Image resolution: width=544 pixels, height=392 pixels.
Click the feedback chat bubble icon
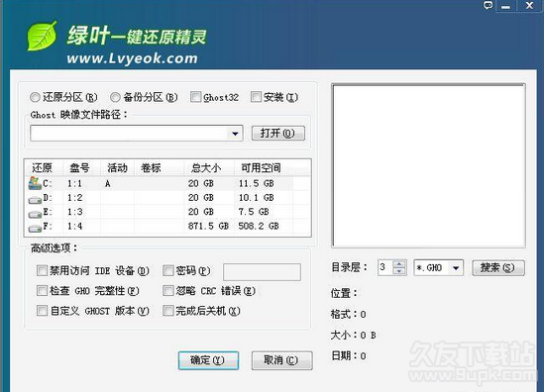coord(489,5)
